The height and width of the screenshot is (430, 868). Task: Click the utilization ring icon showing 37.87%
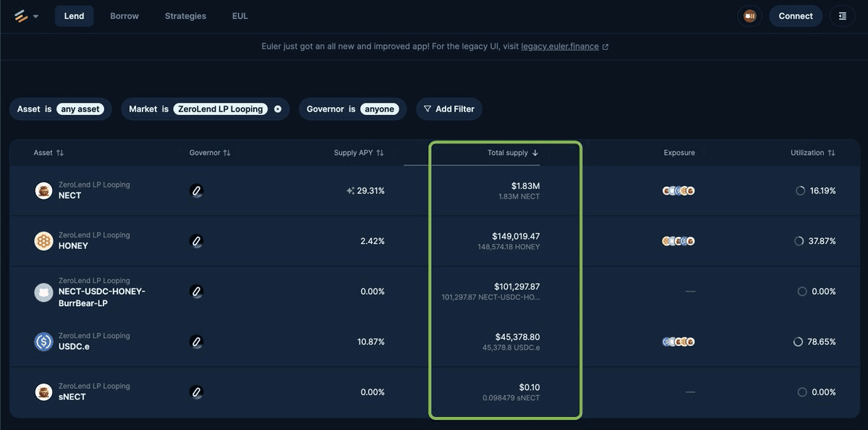[799, 241]
